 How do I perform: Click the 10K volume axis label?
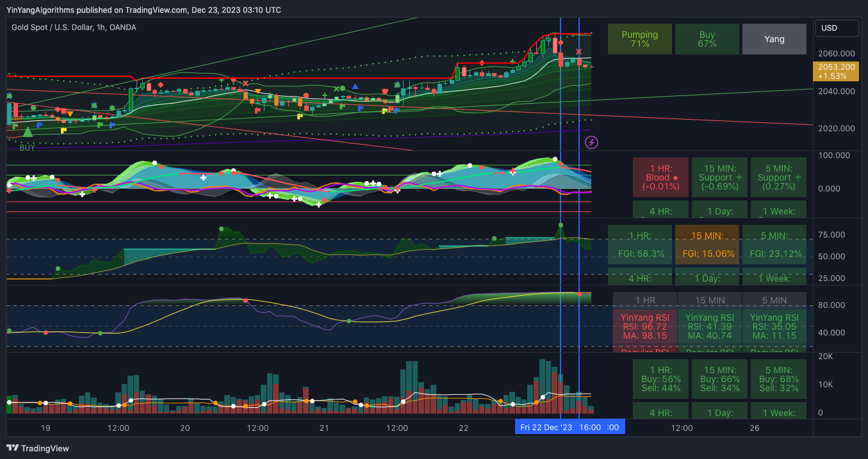[825, 384]
